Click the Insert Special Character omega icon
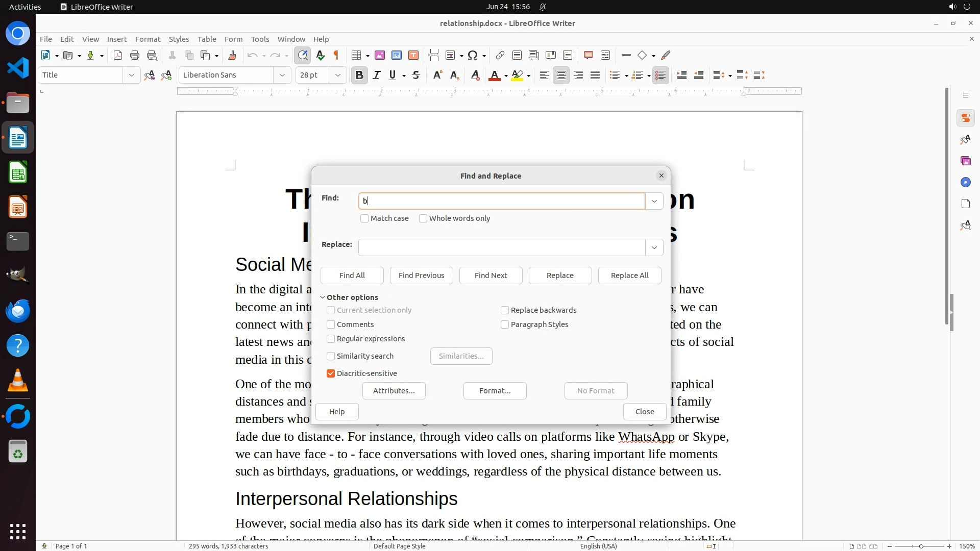The width and height of the screenshot is (980, 551). coord(473,55)
